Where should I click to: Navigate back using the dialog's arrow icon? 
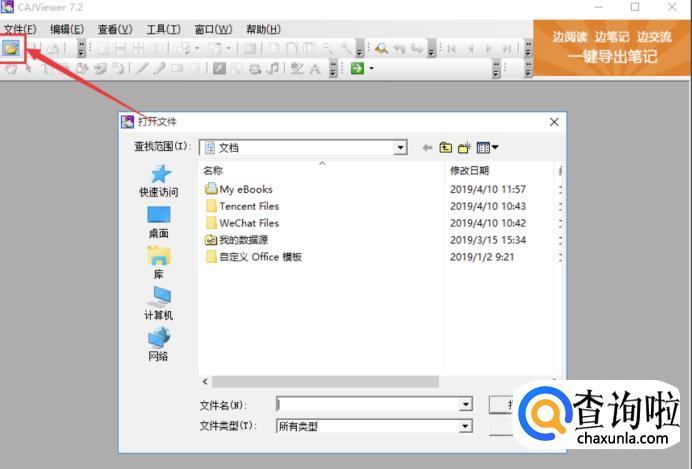(x=428, y=147)
